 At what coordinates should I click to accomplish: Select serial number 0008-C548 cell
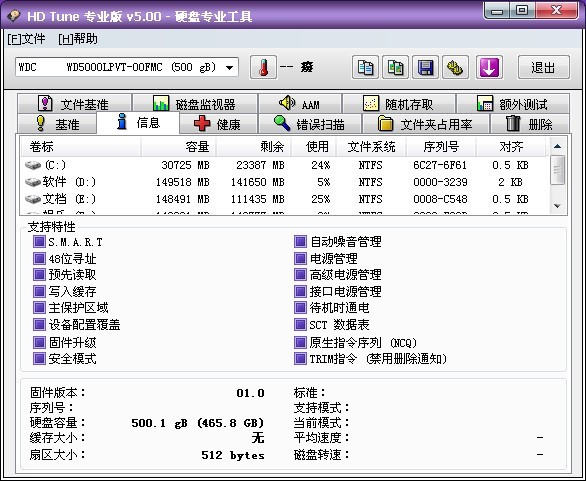coord(440,199)
